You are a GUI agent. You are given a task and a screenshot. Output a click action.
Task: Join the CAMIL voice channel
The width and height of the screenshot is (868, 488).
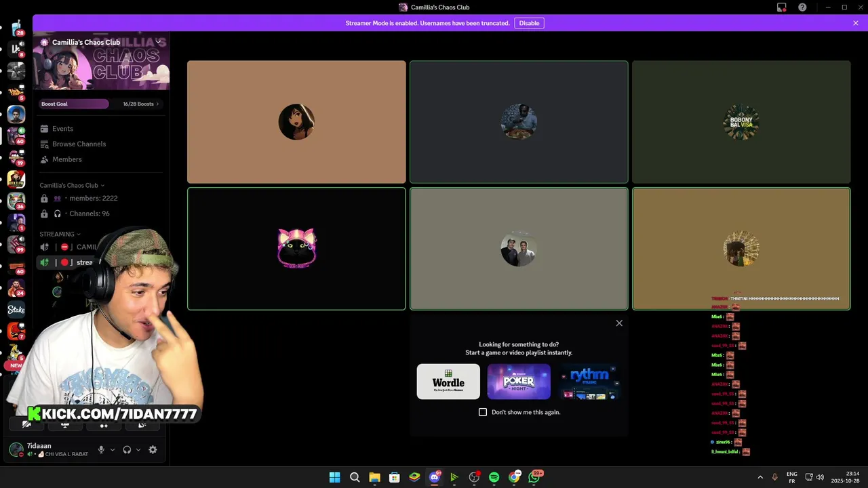[75, 247]
